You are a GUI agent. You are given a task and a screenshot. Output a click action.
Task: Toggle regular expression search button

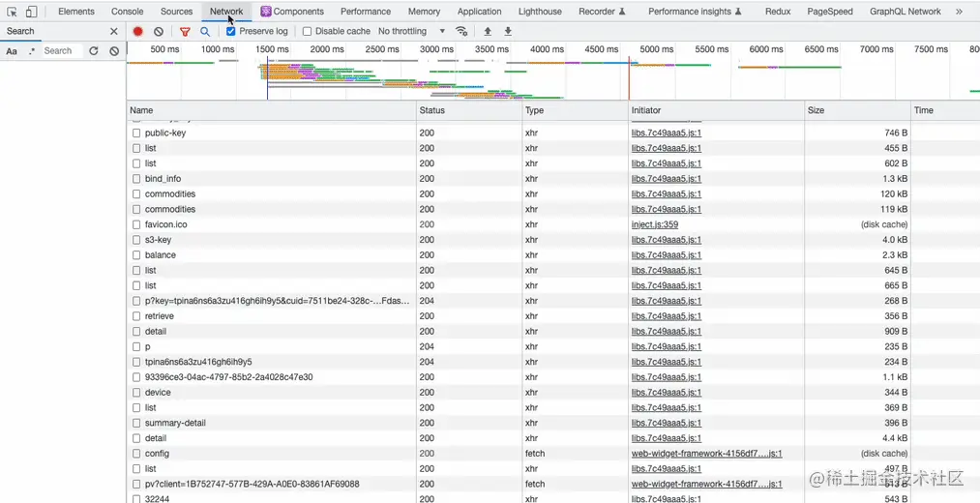tap(31, 51)
